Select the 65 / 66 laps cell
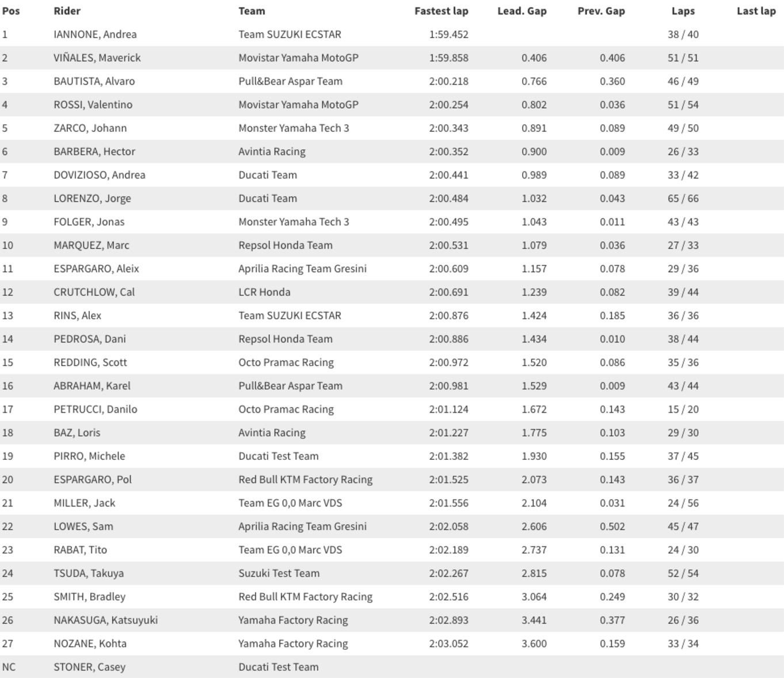 pos(683,199)
